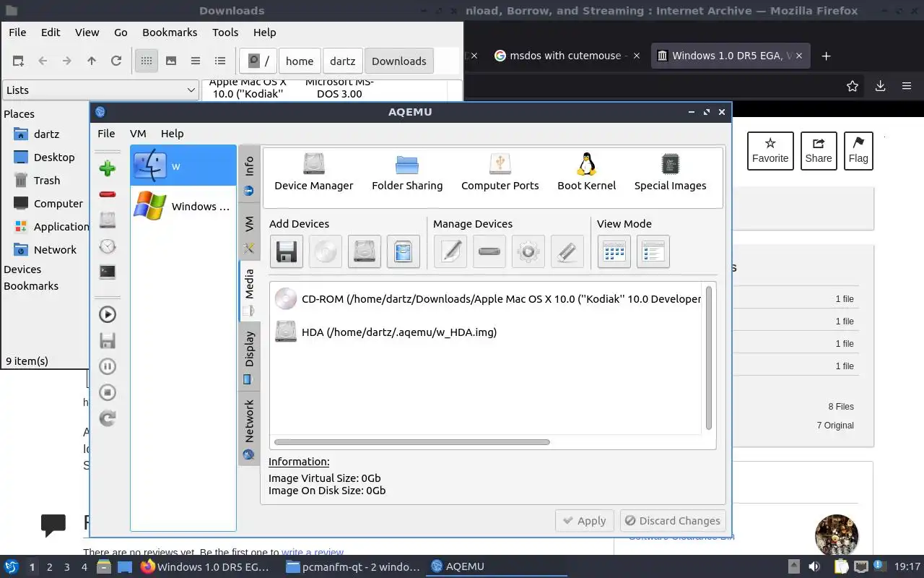Click hard disk icon in AQEMU left toolbar

click(108, 220)
